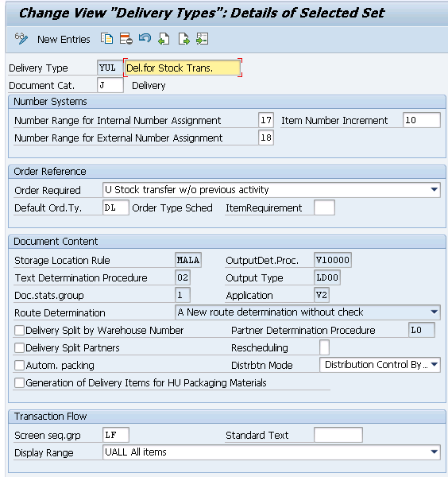Click the Delete entry icon
This screenshot has height=477, width=448.
[126, 39]
